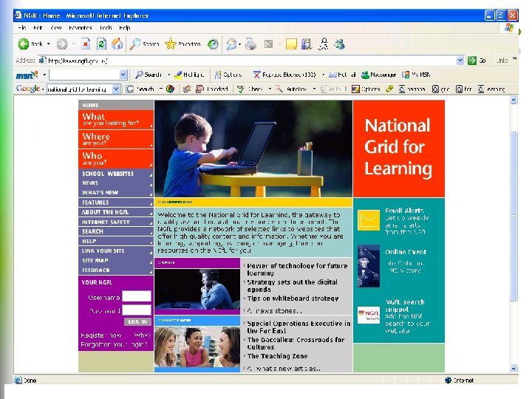Refresh the page
The image size is (532, 399).
coord(101,44)
